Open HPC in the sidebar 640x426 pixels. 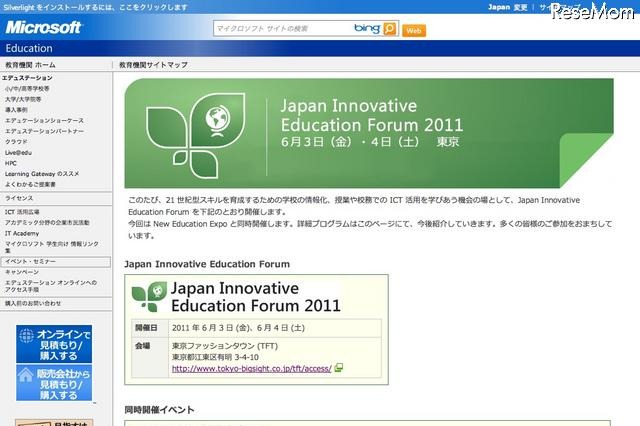11,163
